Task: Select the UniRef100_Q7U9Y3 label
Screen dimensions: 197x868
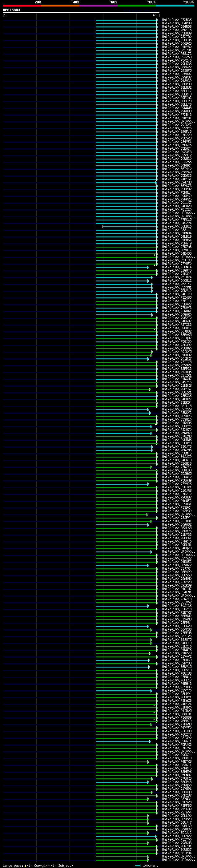Action: [x=177, y=308]
